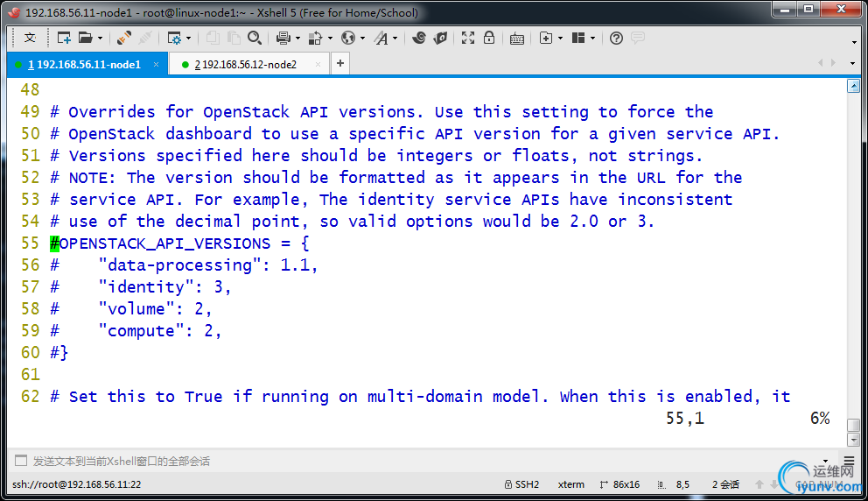Click the 86x16 terminal size indicator
The image size is (868, 501).
[x=619, y=484]
